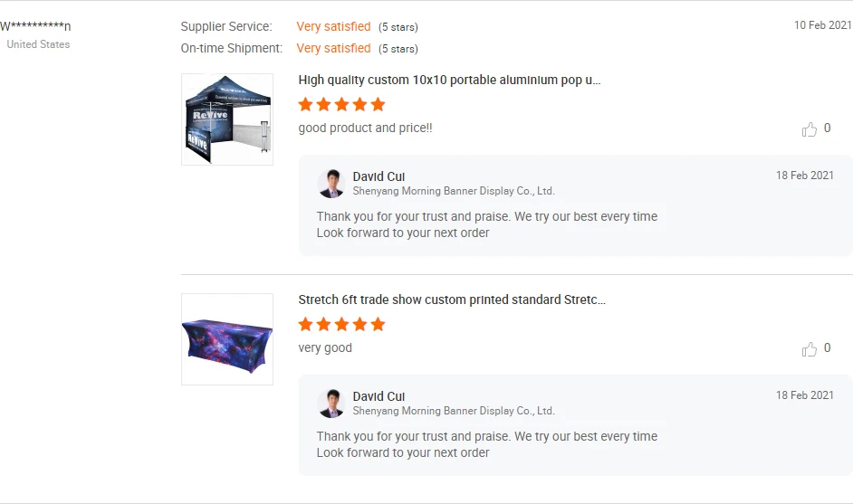The image size is (853, 504).
Task: Click the reviewer name W**********n
Action: (35, 26)
